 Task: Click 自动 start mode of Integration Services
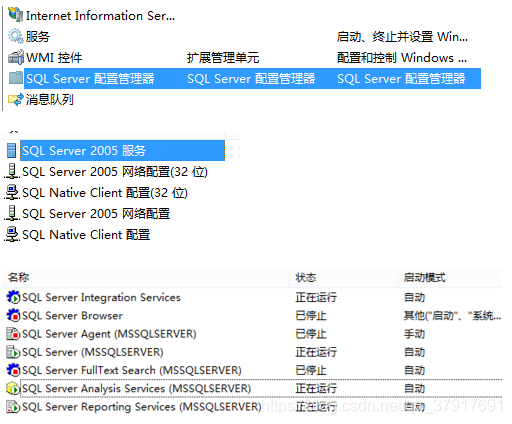coord(414,297)
